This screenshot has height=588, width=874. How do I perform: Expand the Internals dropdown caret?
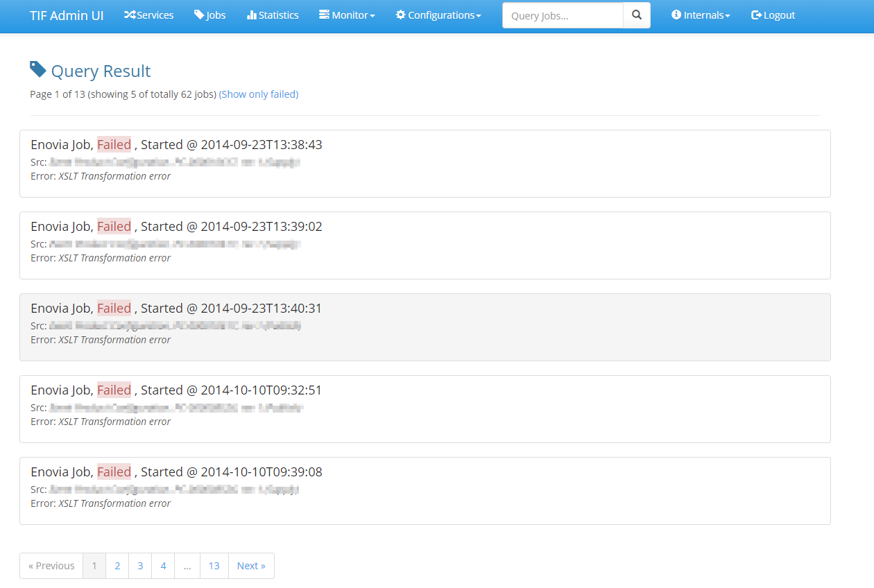[728, 16]
